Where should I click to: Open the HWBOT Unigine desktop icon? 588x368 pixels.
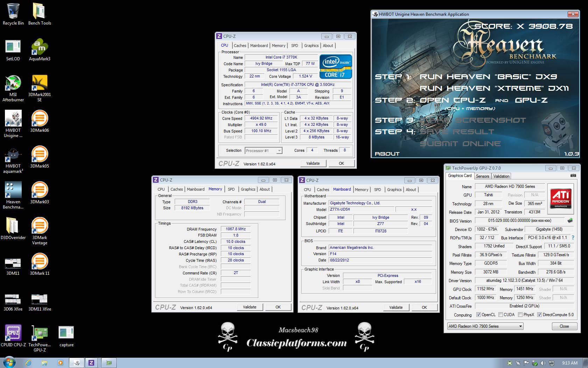point(13,124)
